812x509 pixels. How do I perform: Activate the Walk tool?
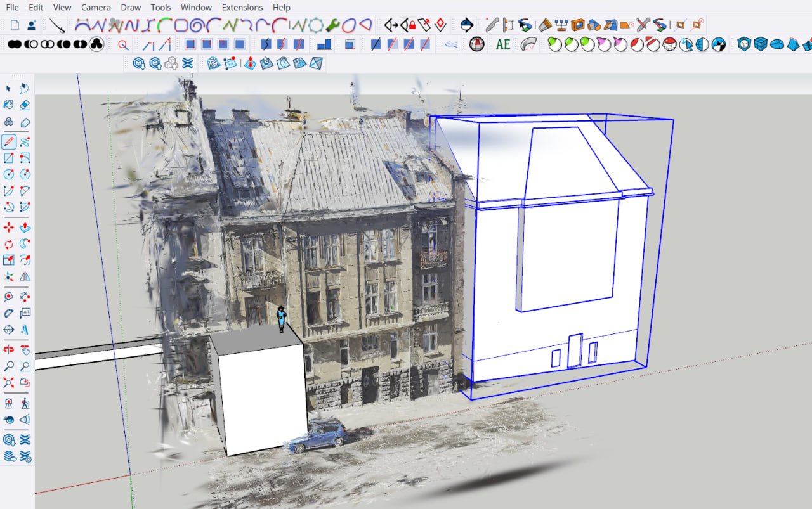(x=25, y=403)
